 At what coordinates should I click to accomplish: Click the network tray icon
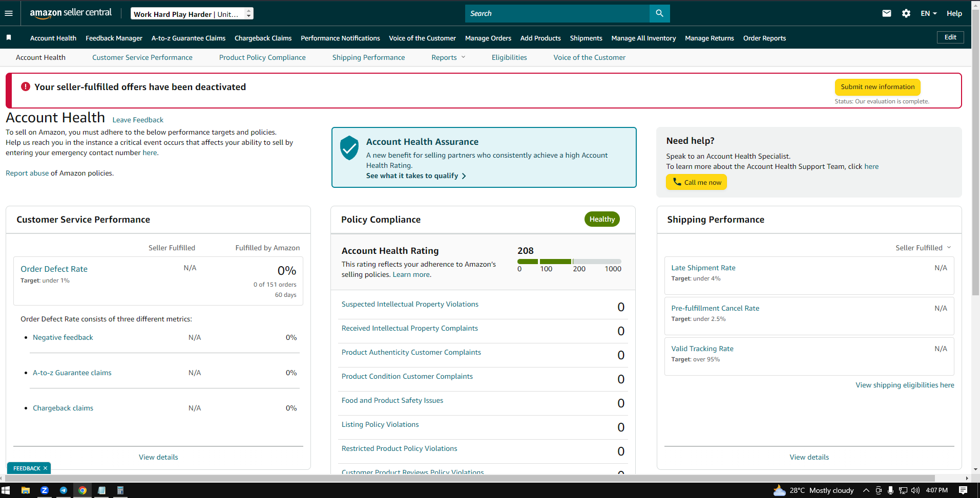click(903, 490)
